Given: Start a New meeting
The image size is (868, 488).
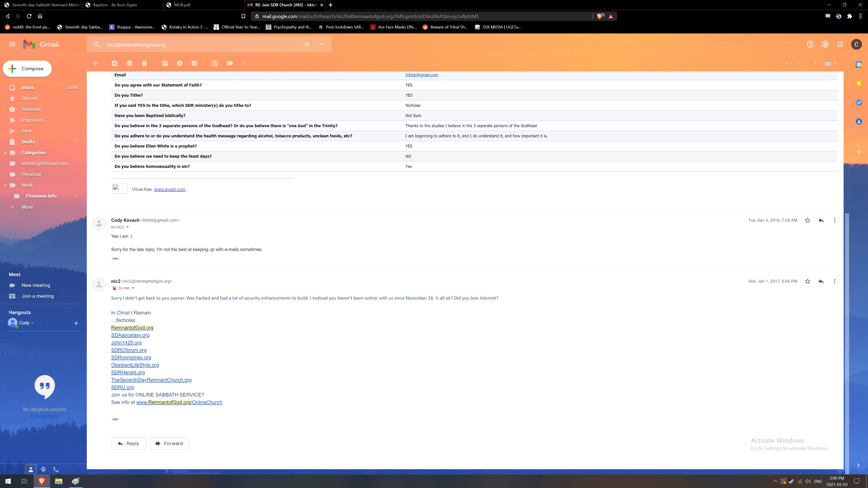Looking at the screenshot, I should tap(36, 285).
